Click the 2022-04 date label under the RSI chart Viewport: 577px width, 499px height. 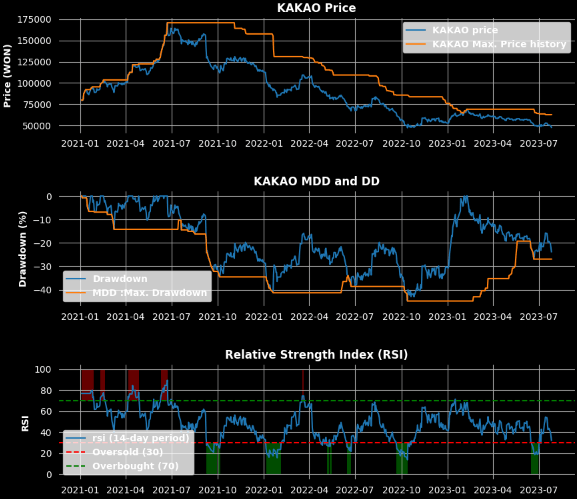point(309,490)
